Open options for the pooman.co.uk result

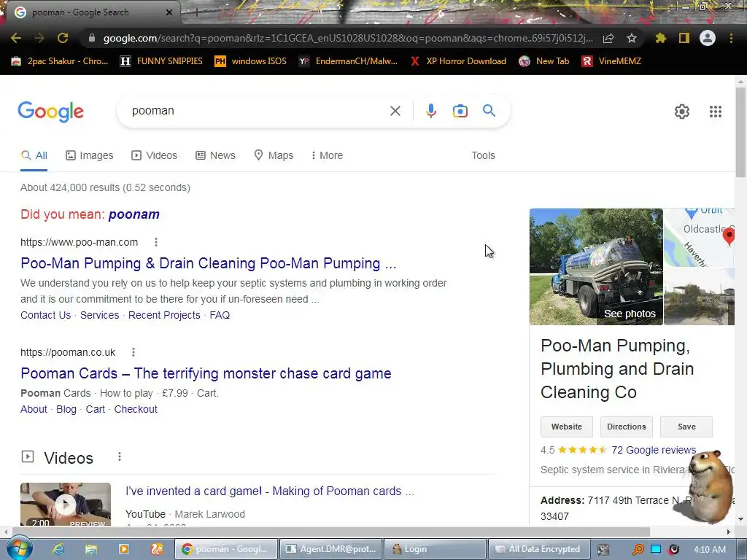click(133, 352)
